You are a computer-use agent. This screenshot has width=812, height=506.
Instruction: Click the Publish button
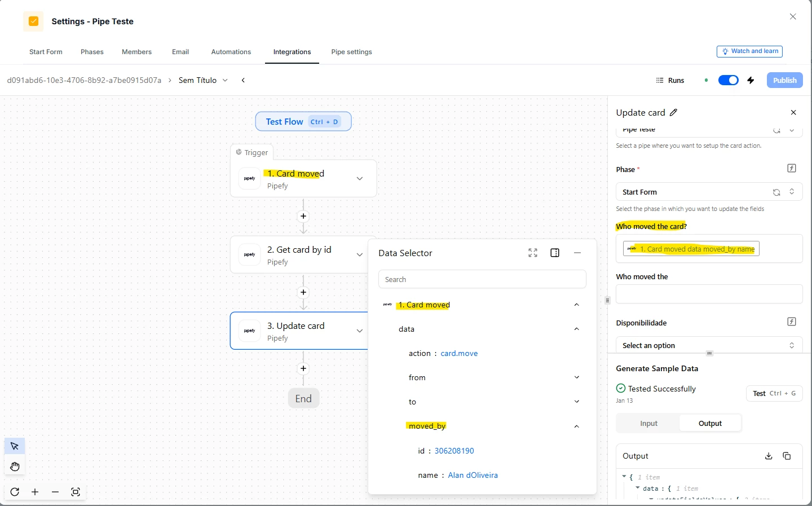[784, 80]
